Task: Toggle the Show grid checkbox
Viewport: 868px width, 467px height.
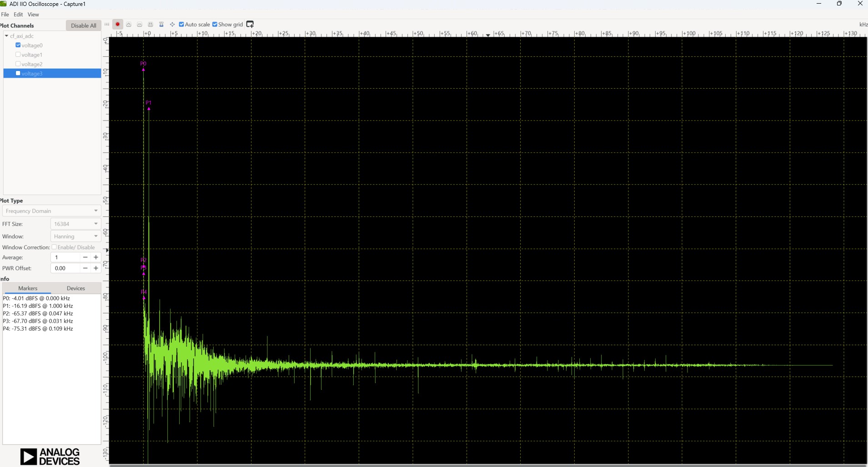Action: click(215, 25)
